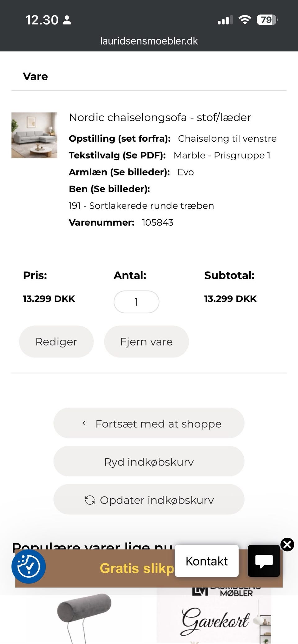This screenshot has width=298, height=644.
Task: Remove item with Fjern vare button
Action: tap(146, 342)
